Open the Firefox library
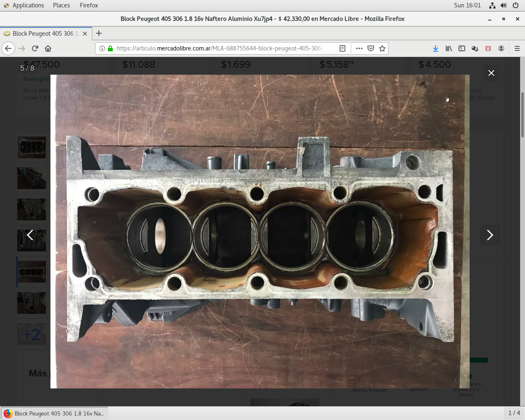Screen dimensions: 525x420 [x=449, y=48]
